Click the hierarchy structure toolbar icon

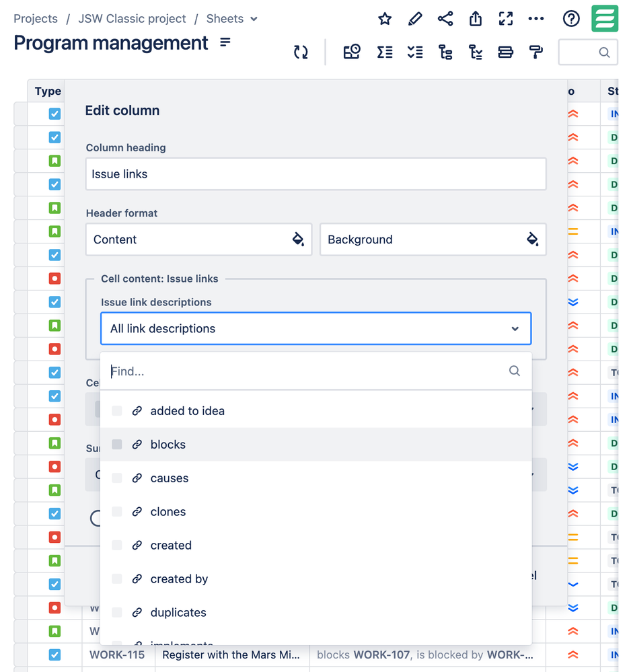pos(445,52)
